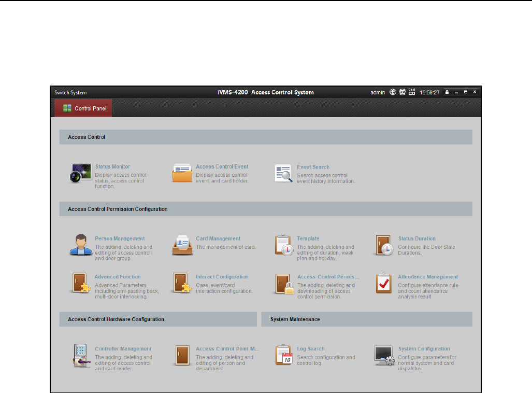Click the Status Duration link
Screen dimensions: 532x393
coord(417,238)
